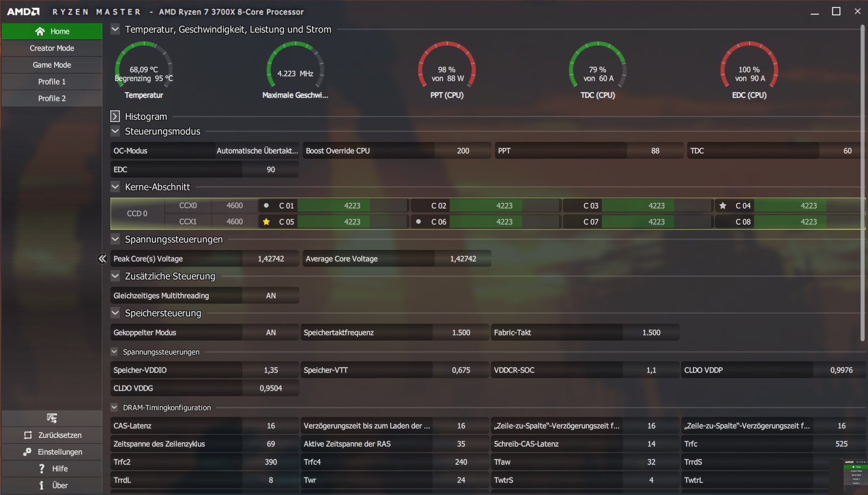
Task: Collapse the DRAM-Timingkonfiguration section
Action: [x=114, y=407]
